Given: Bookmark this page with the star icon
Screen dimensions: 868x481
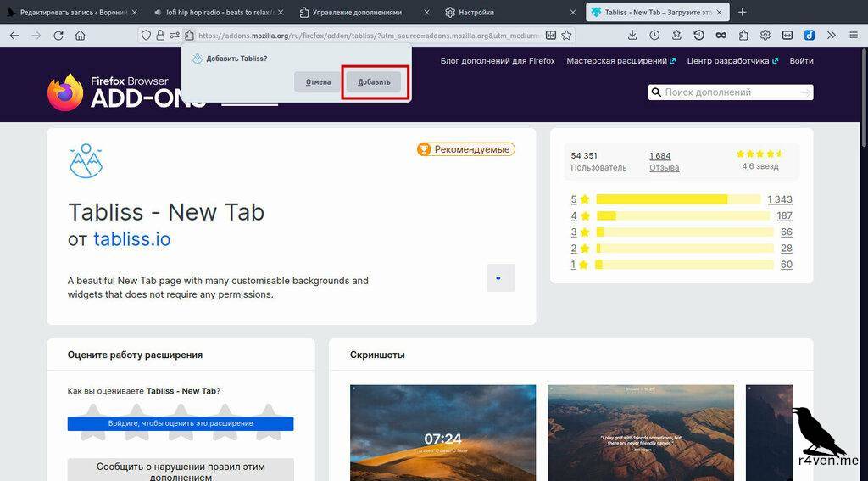Looking at the screenshot, I should tap(567, 36).
